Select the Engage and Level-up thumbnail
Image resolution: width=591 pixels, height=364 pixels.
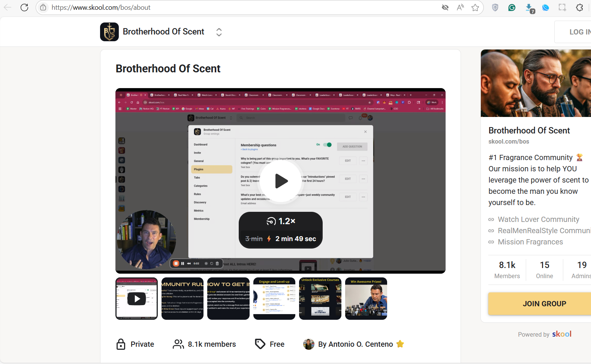pos(274,299)
